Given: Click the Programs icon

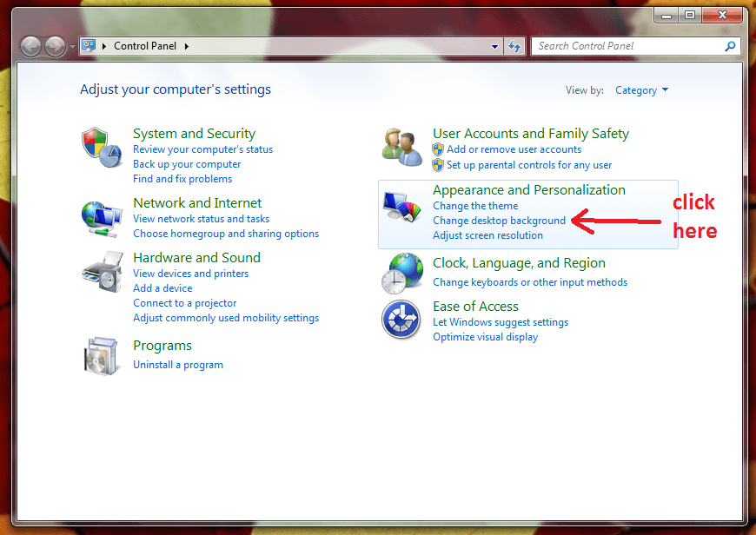Looking at the screenshot, I should click(x=103, y=355).
